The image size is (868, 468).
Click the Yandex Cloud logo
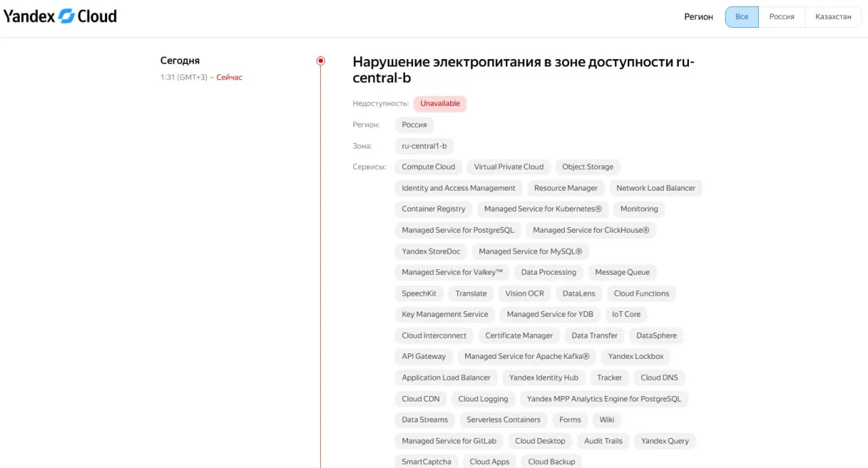pyautogui.click(x=60, y=16)
